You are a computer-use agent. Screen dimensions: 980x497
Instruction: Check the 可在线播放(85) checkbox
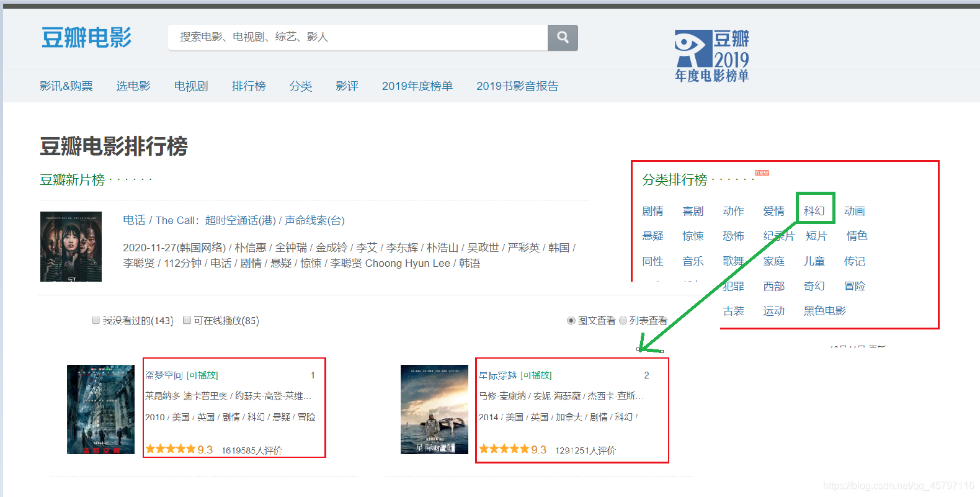point(187,320)
